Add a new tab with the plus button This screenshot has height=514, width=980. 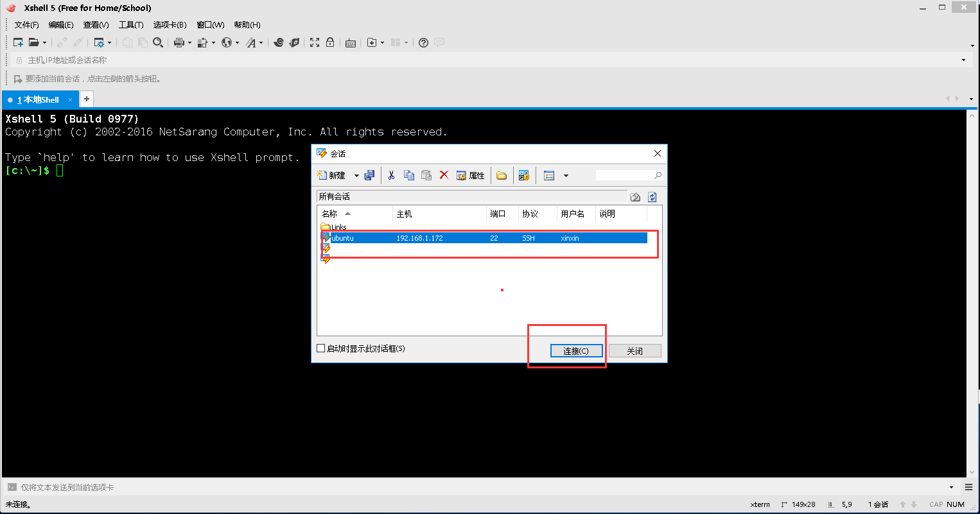pos(87,99)
